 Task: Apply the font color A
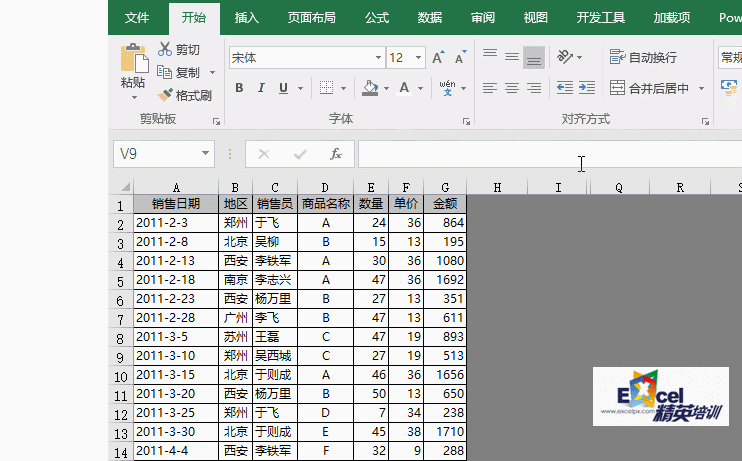pyautogui.click(x=404, y=88)
